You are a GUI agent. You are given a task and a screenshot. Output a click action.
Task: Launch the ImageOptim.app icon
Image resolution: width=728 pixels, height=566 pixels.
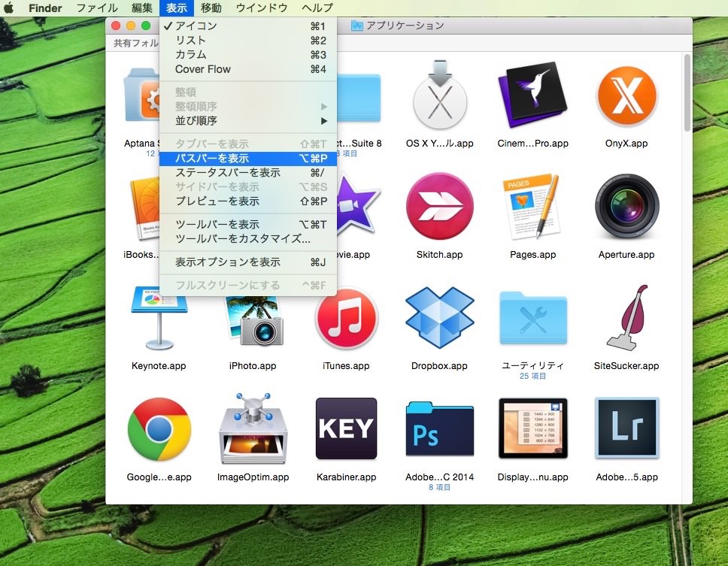click(253, 428)
